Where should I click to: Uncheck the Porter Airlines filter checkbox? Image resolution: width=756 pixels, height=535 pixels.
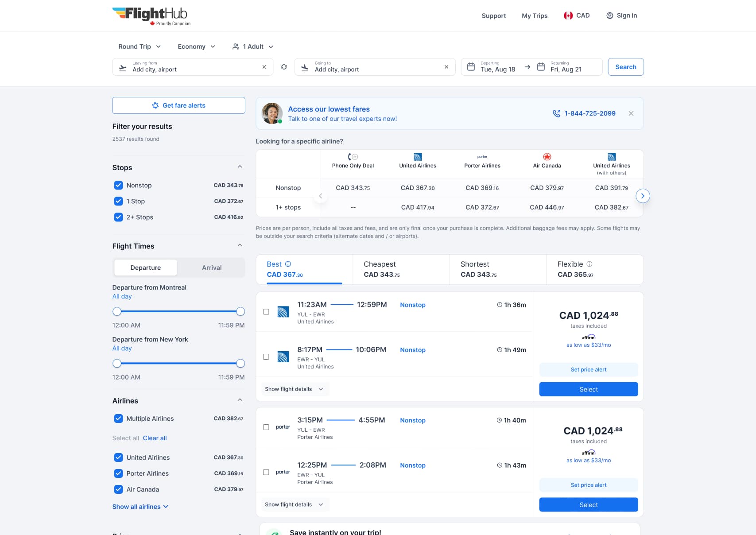118,473
